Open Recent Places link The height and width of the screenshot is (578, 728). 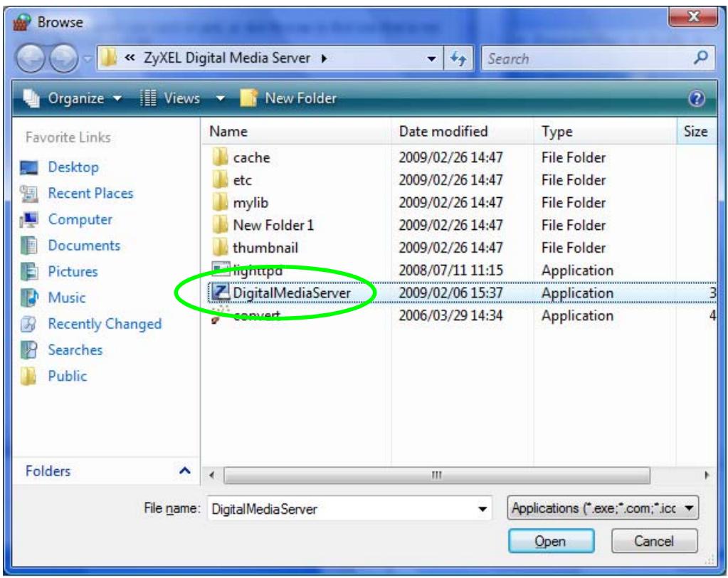click(x=90, y=193)
